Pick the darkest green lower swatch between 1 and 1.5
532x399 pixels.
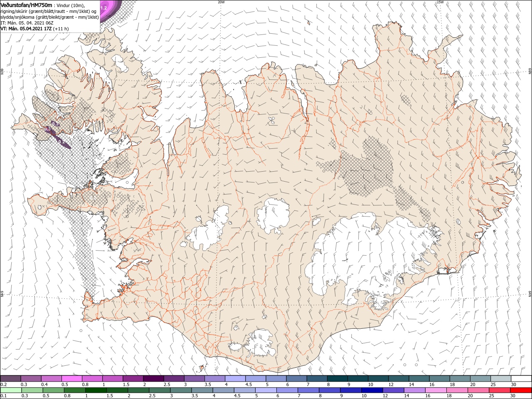pyautogui.click(x=96, y=390)
